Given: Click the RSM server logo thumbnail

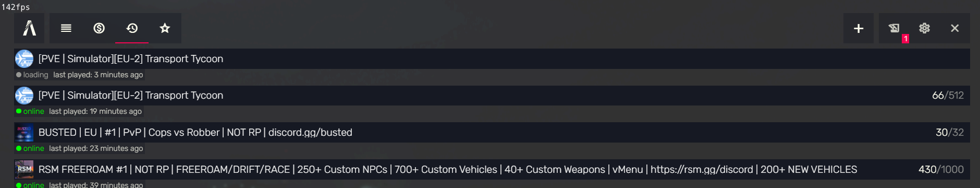Looking at the screenshot, I should 24,169.
